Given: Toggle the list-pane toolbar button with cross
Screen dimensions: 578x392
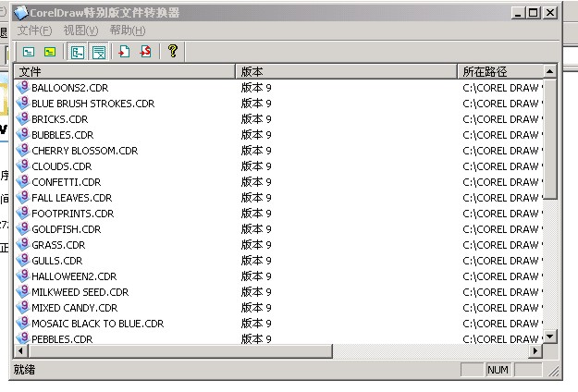Looking at the screenshot, I should click(99, 52).
